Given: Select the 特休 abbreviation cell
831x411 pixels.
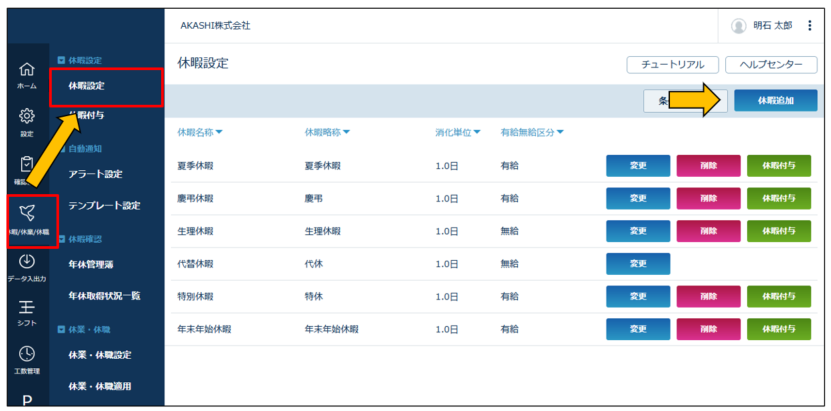Looking at the screenshot, I should [314, 297].
